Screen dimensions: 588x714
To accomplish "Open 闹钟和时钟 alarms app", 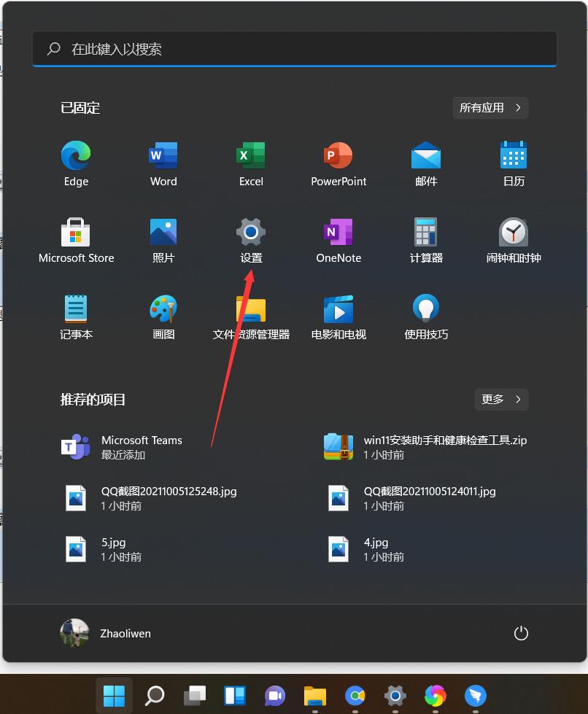I will click(513, 232).
